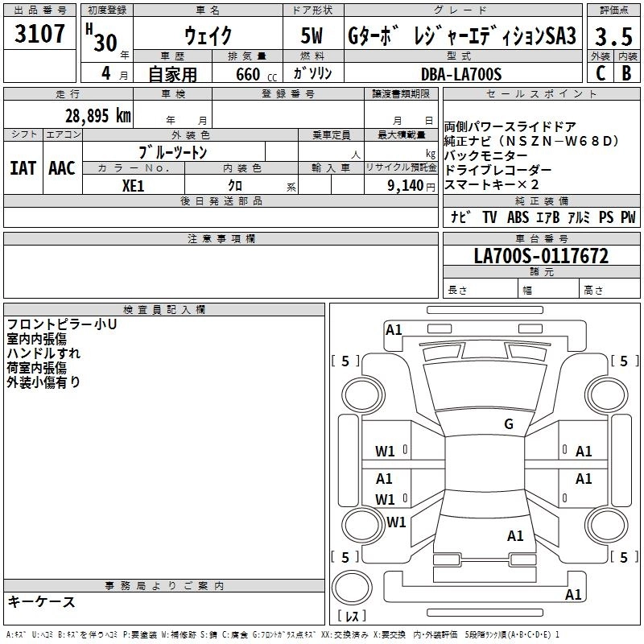This screenshot has height=644, width=644.
Task: Click the note 荷室内張傷
Action: tap(36, 368)
